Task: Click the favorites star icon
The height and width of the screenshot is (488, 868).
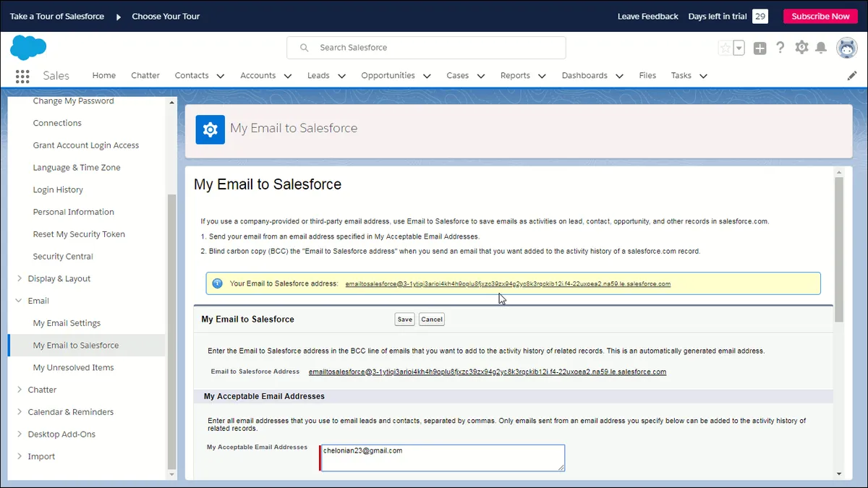Action: tap(725, 48)
